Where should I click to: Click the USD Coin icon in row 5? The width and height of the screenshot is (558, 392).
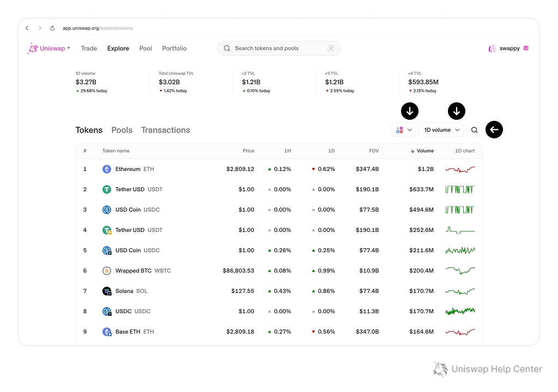point(107,250)
